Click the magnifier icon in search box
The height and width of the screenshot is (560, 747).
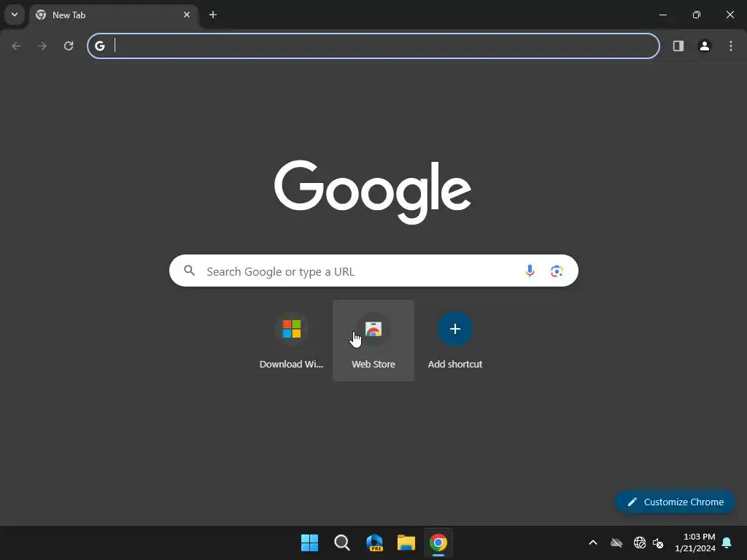pyautogui.click(x=190, y=271)
